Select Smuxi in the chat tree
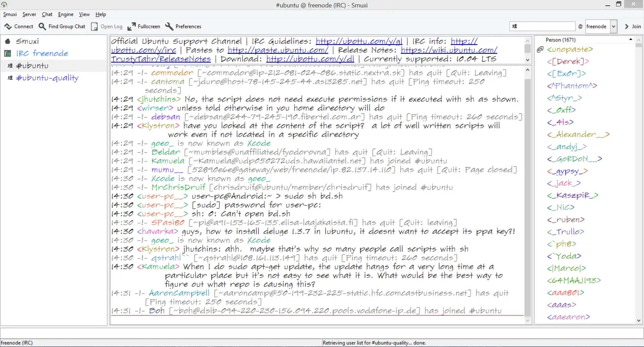 pos(28,41)
